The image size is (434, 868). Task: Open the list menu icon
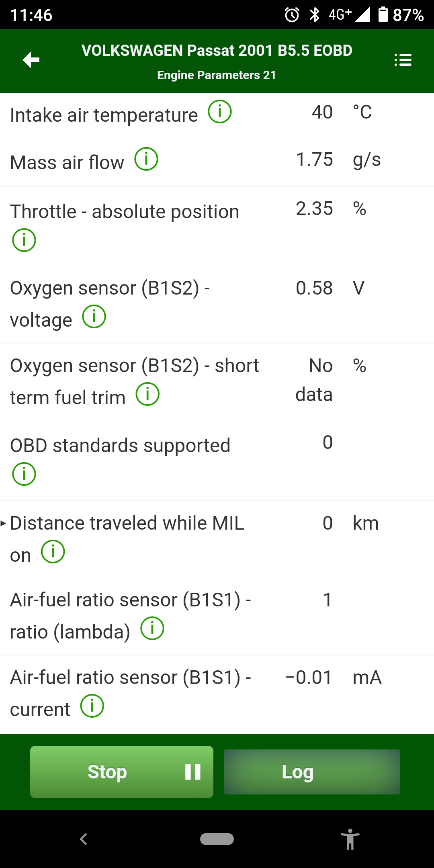click(403, 60)
